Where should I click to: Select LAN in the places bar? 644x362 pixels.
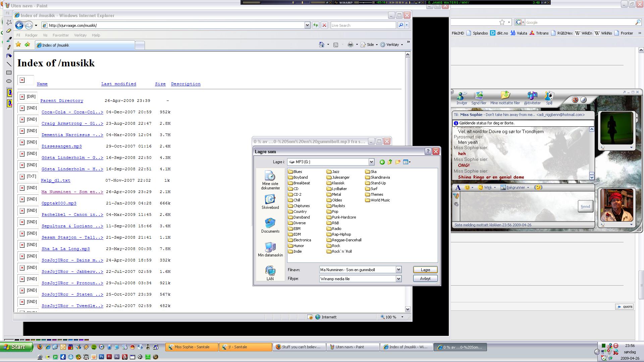[x=270, y=273]
